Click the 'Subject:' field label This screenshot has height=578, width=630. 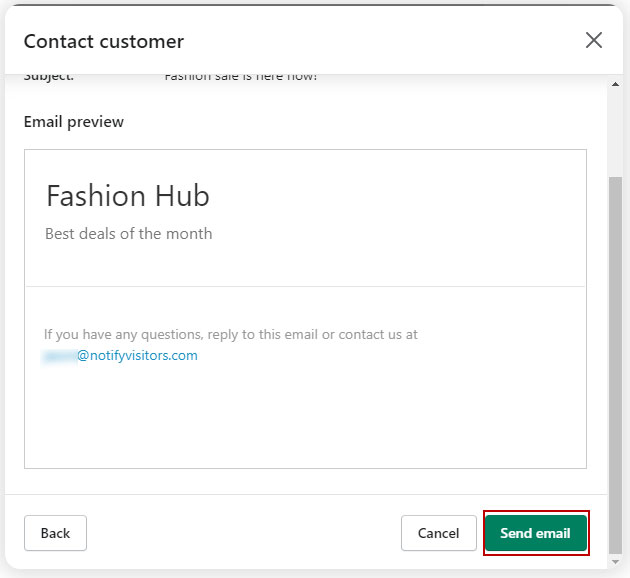click(x=48, y=77)
